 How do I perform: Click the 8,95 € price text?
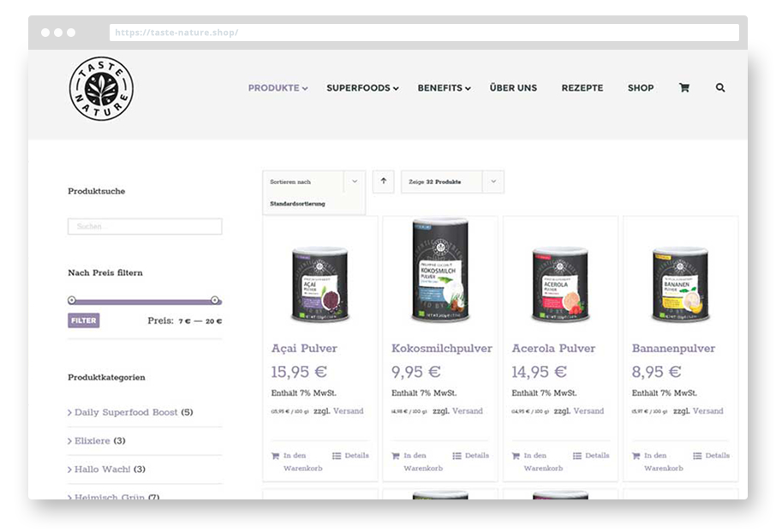(x=656, y=372)
